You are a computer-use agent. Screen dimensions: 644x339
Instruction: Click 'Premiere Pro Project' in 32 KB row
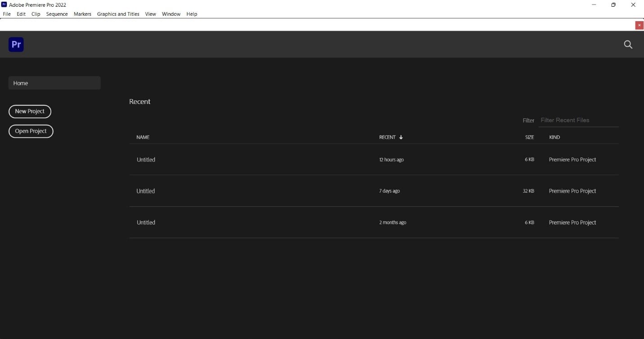click(572, 191)
